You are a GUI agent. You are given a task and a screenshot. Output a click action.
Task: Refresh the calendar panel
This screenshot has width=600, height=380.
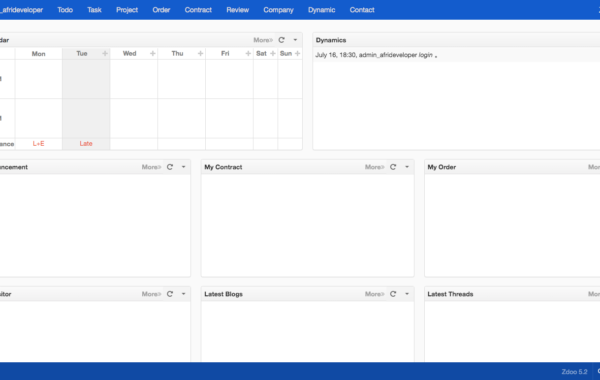pyautogui.click(x=282, y=40)
